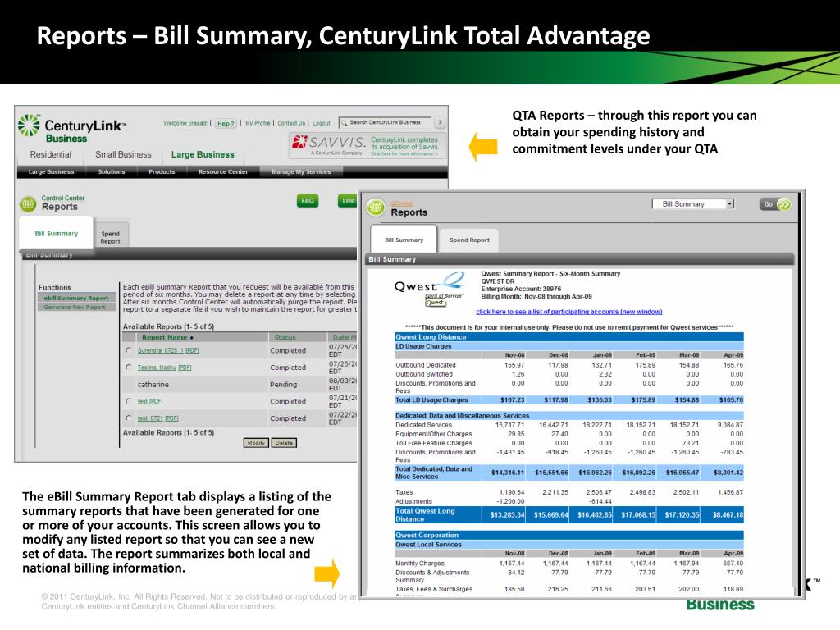840x630 pixels.
Task: Click the Dedicated Services row label
Action: pyautogui.click(x=423, y=425)
